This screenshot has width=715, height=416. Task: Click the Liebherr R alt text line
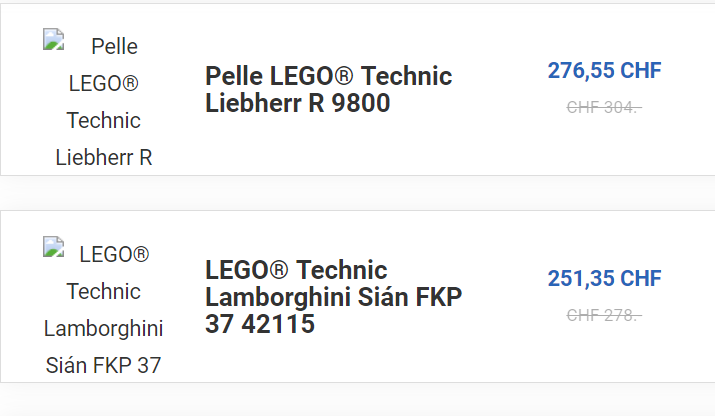point(104,157)
